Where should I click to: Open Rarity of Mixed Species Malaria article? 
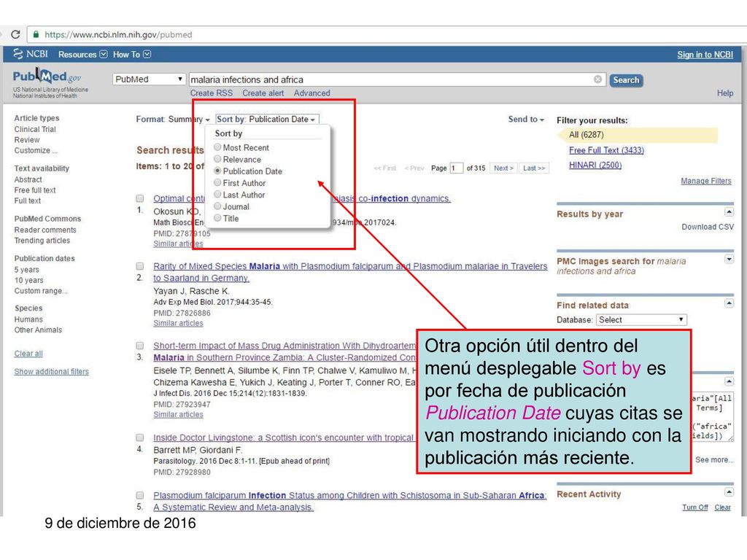(x=350, y=272)
